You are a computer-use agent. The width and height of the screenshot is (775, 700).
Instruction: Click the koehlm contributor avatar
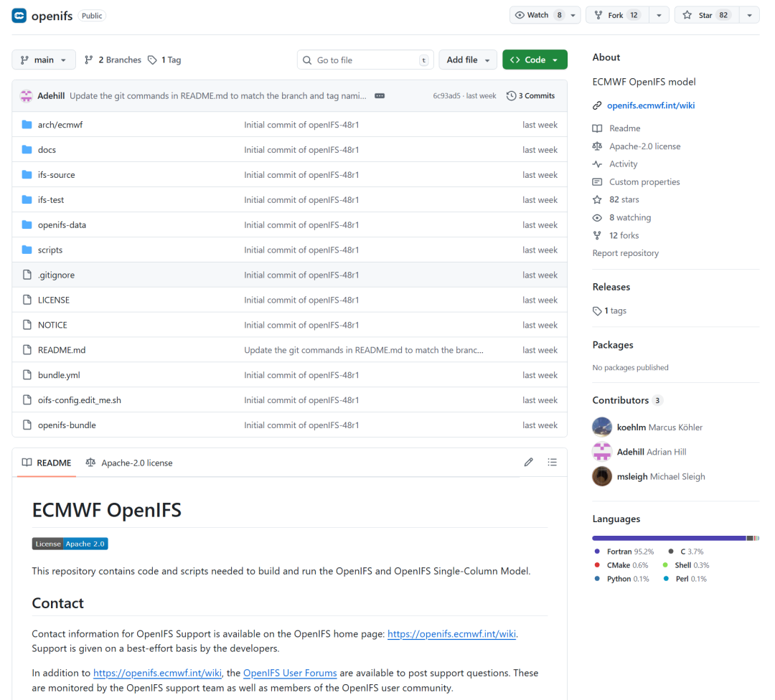click(602, 427)
